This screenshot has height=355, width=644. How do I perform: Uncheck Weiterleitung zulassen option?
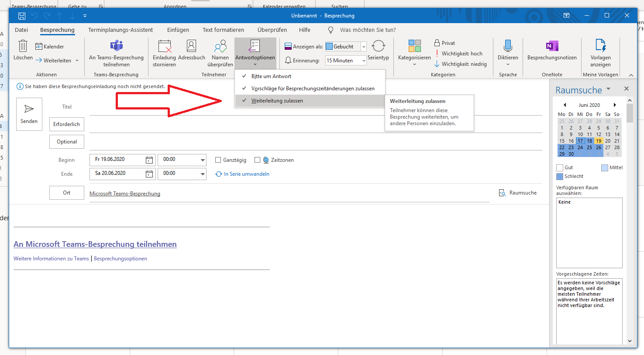click(277, 101)
